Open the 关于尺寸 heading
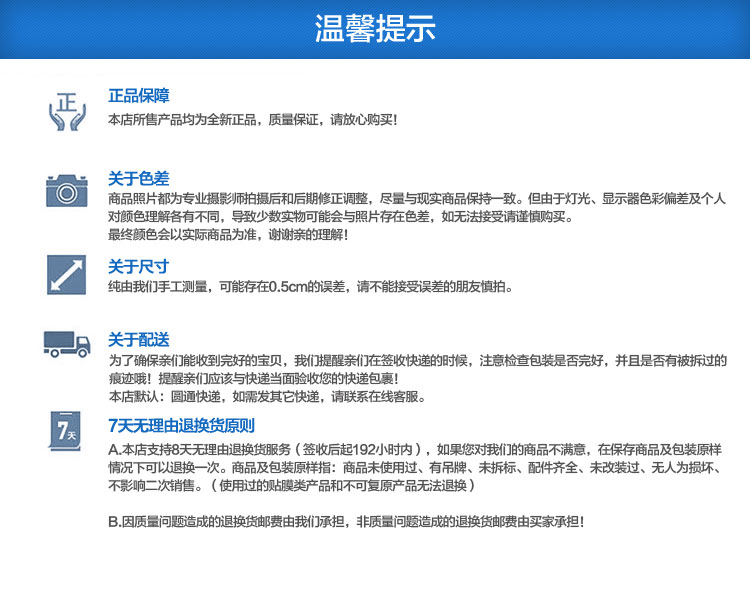The width and height of the screenshot is (750, 601). click(x=138, y=266)
